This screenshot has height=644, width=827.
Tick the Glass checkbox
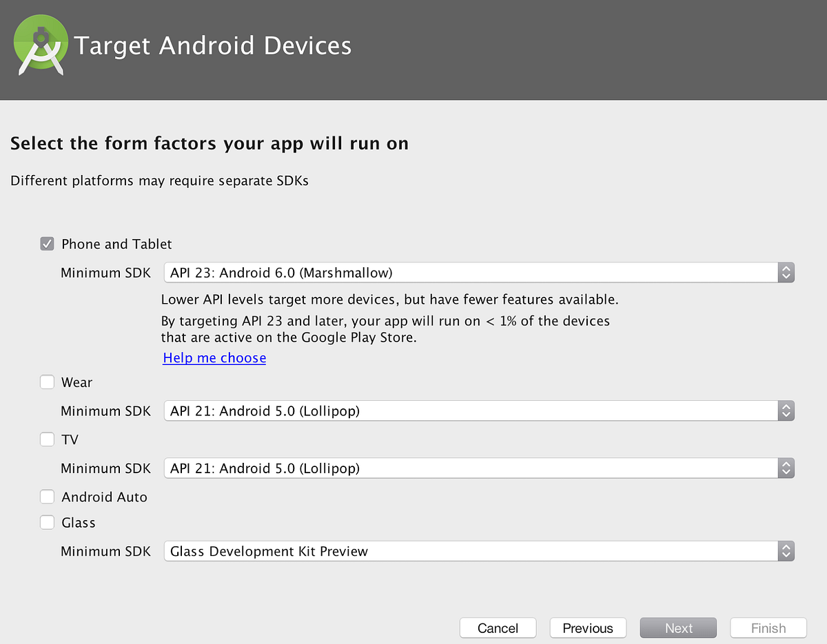point(47,523)
